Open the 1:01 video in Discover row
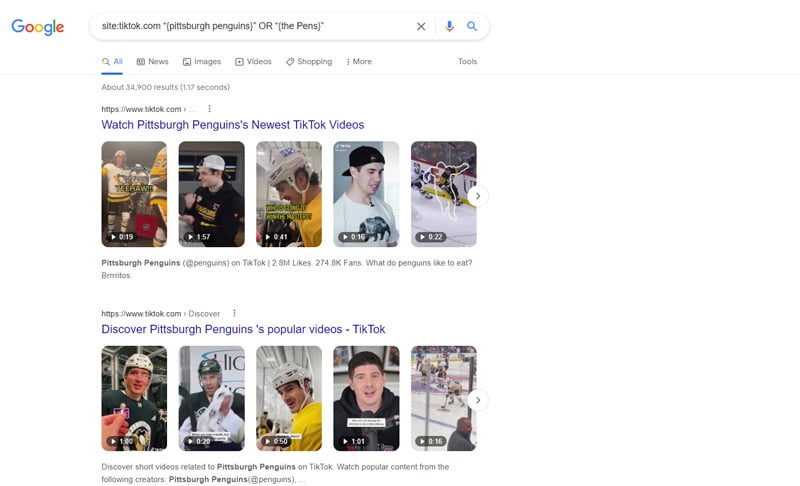The width and height of the screenshot is (800, 486). click(366, 398)
